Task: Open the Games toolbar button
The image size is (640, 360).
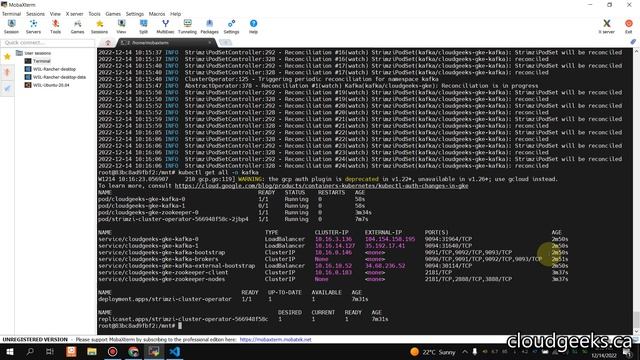Action: click(78, 27)
